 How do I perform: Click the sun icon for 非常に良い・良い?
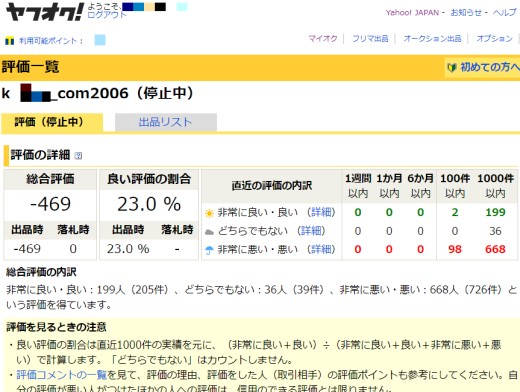[209, 213]
